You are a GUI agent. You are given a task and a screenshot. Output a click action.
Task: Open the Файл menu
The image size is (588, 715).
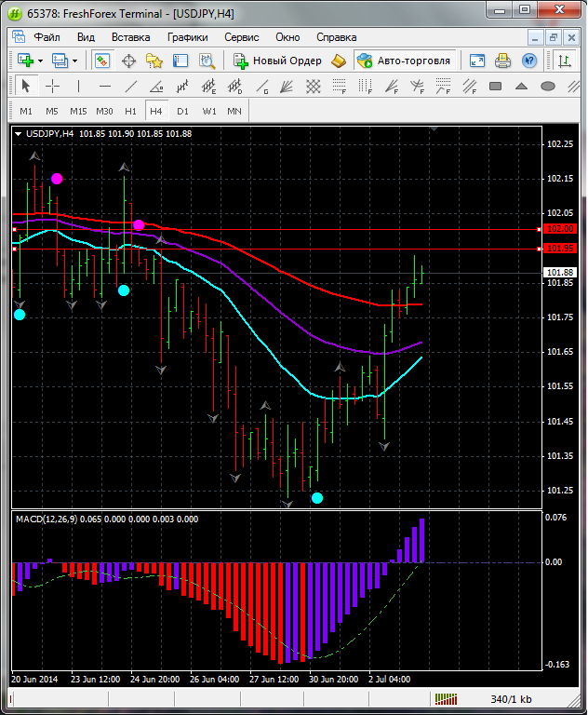pyautogui.click(x=47, y=37)
